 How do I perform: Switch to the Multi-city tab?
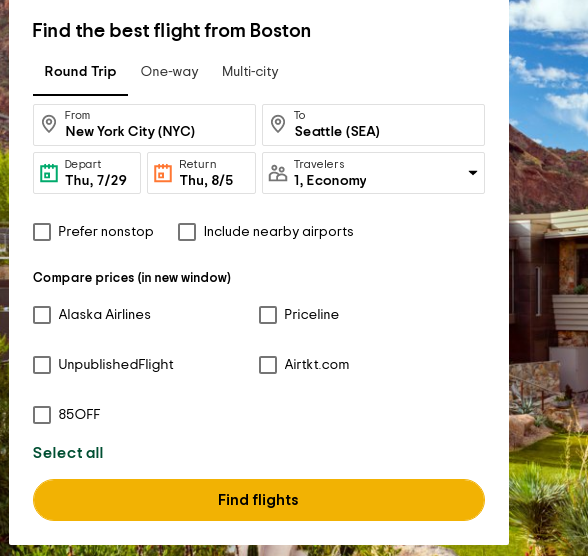(250, 72)
